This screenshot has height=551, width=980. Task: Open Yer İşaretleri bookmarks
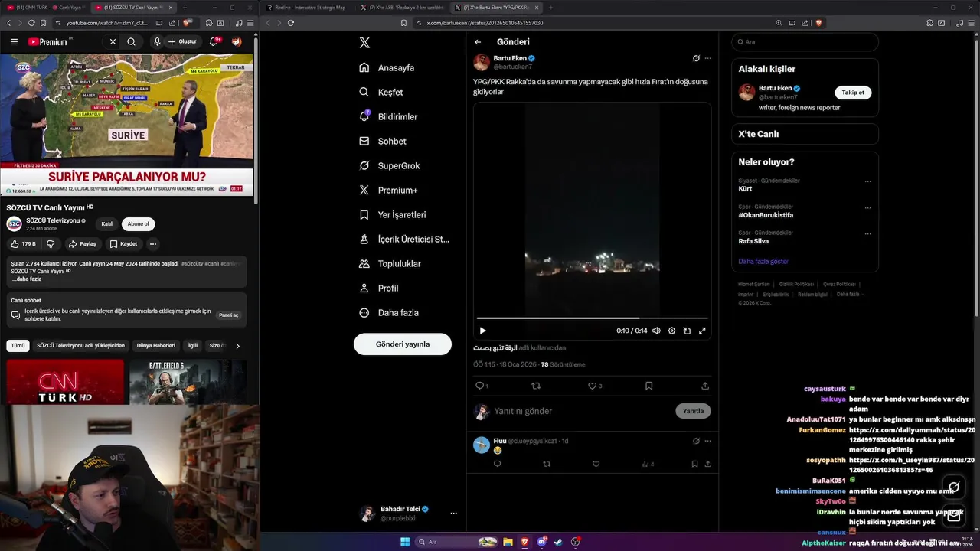(x=392, y=214)
